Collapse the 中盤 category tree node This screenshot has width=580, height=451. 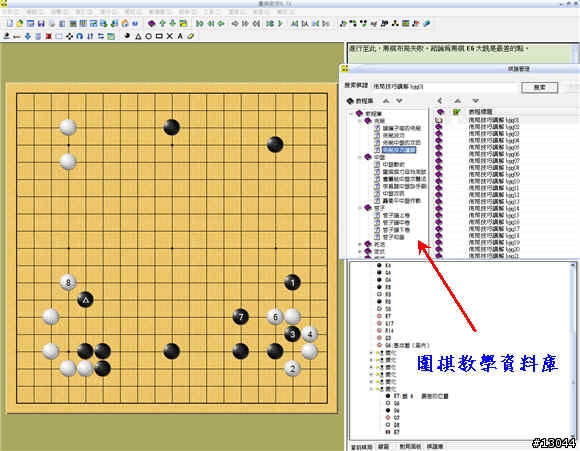[360, 157]
